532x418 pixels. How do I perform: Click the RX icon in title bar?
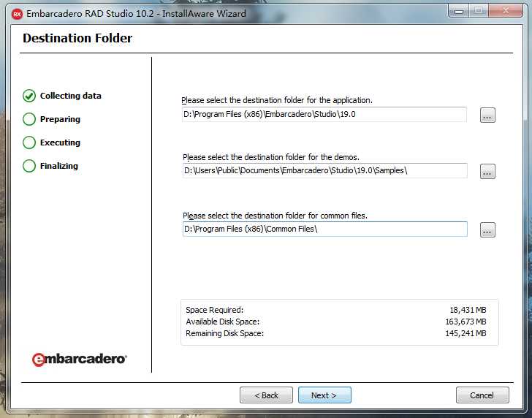[17, 14]
